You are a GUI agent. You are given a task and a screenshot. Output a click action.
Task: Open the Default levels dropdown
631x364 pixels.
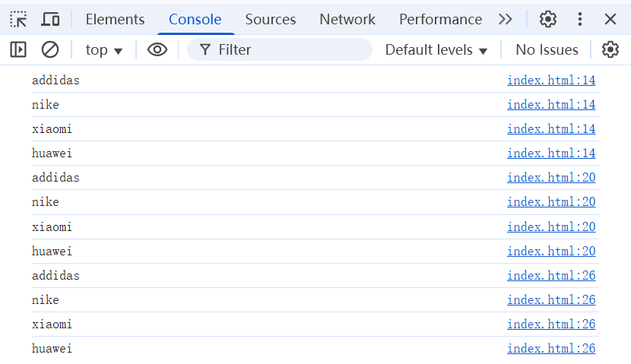436,50
